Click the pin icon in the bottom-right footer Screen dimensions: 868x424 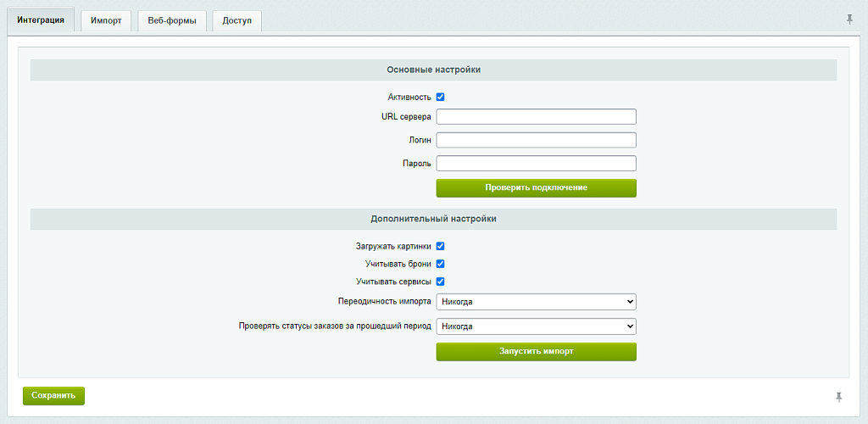coord(839,396)
